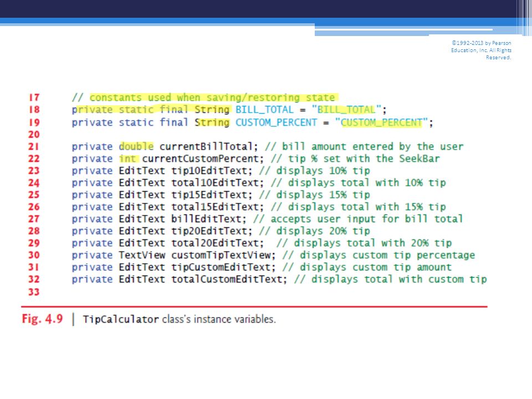
Task: Click line number 31
Action: pyautogui.click(x=34, y=267)
